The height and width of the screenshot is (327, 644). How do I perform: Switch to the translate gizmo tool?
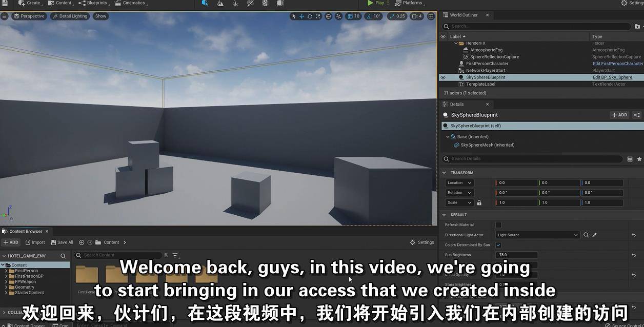pos(301,16)
